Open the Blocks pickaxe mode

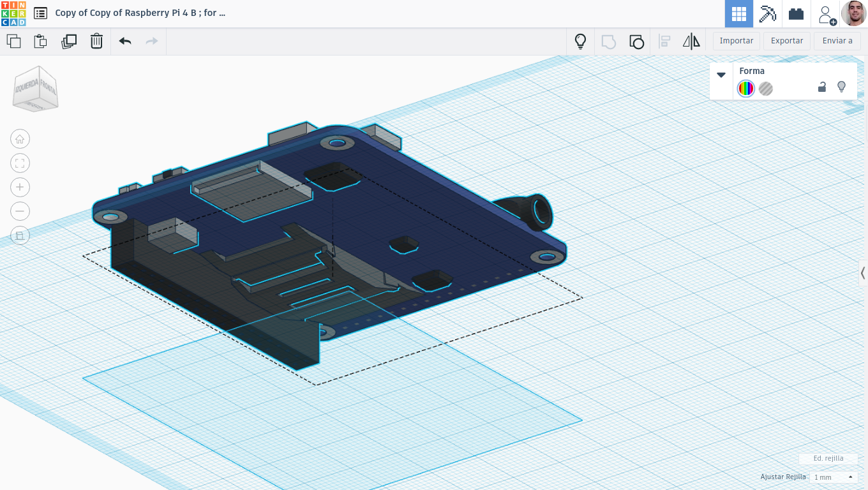click(767, 13)
